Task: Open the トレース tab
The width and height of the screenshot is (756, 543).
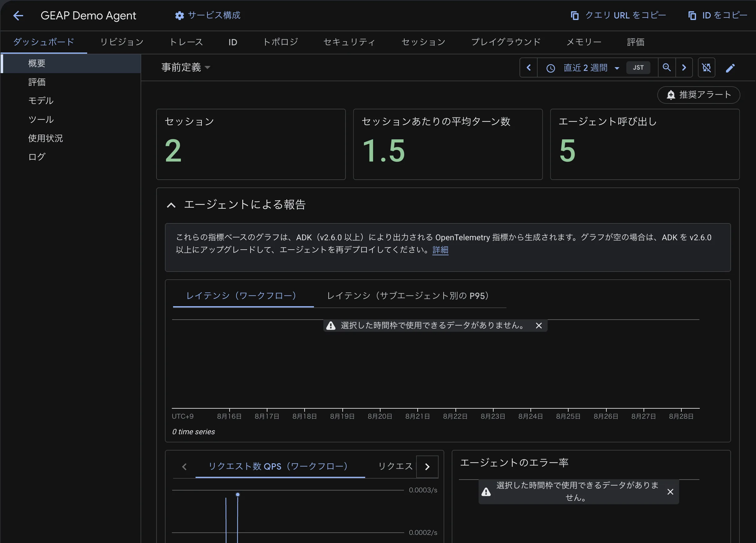Action: (186, 42)
